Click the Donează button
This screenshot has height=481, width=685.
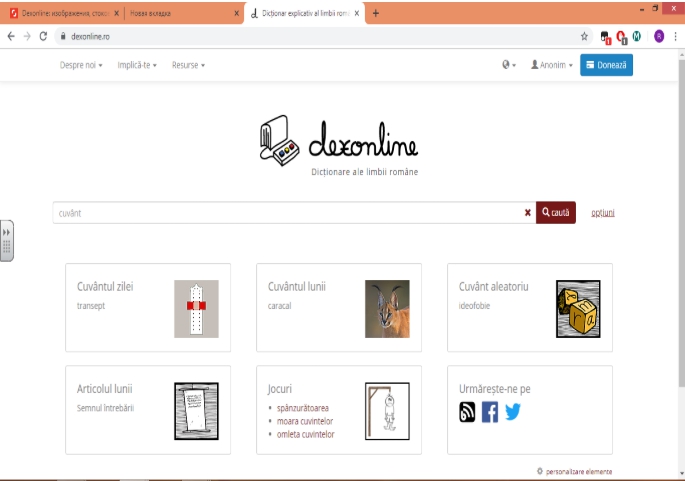pos(606,65)
